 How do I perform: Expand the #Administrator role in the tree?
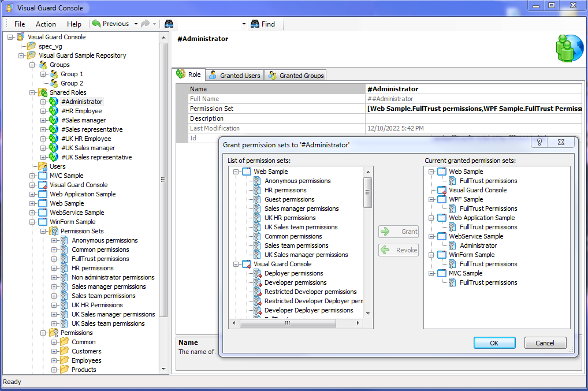(43, 102)
